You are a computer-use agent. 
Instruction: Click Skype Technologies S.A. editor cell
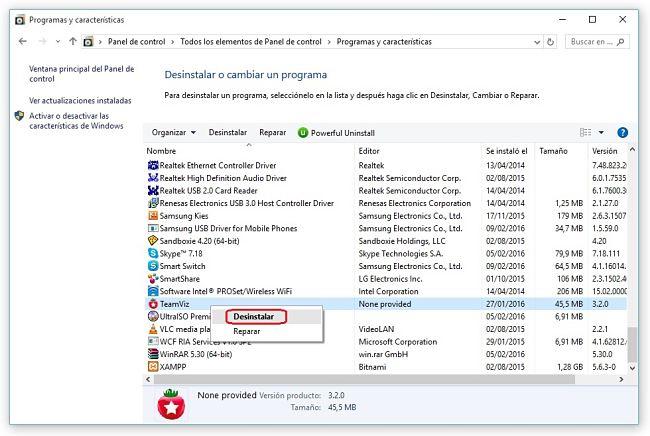400,253
